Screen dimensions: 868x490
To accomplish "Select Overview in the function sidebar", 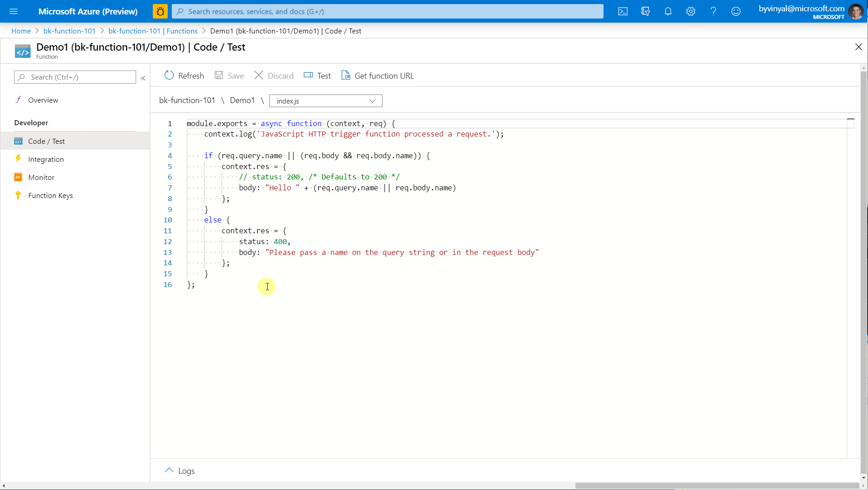I will [43, 100].
